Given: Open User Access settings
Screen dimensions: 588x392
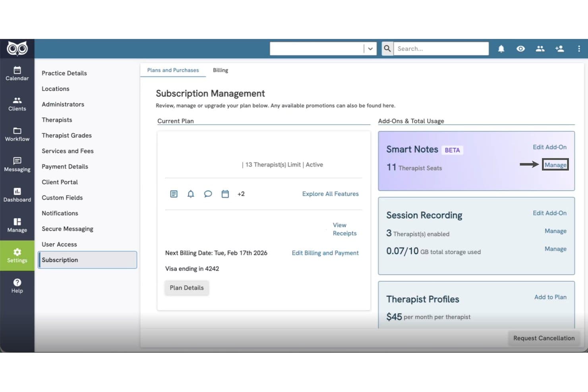Looking at the screenshot, I should pos(59,244).
